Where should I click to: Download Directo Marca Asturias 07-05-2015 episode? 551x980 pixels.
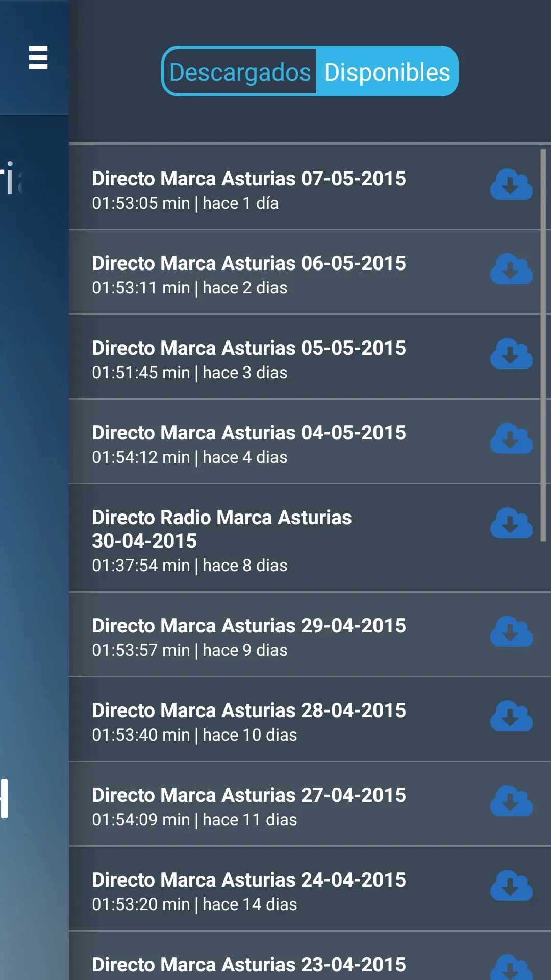click(x=511, y=184)
